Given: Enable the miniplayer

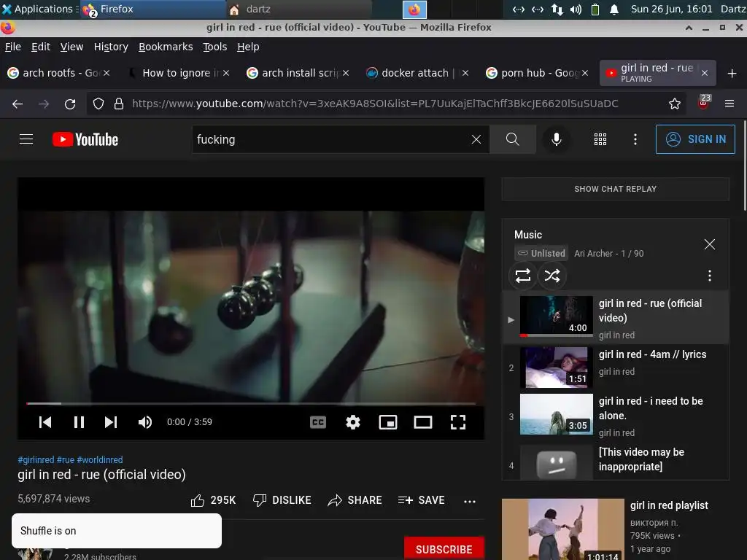Looking at the screenshot, I should 388,422.
